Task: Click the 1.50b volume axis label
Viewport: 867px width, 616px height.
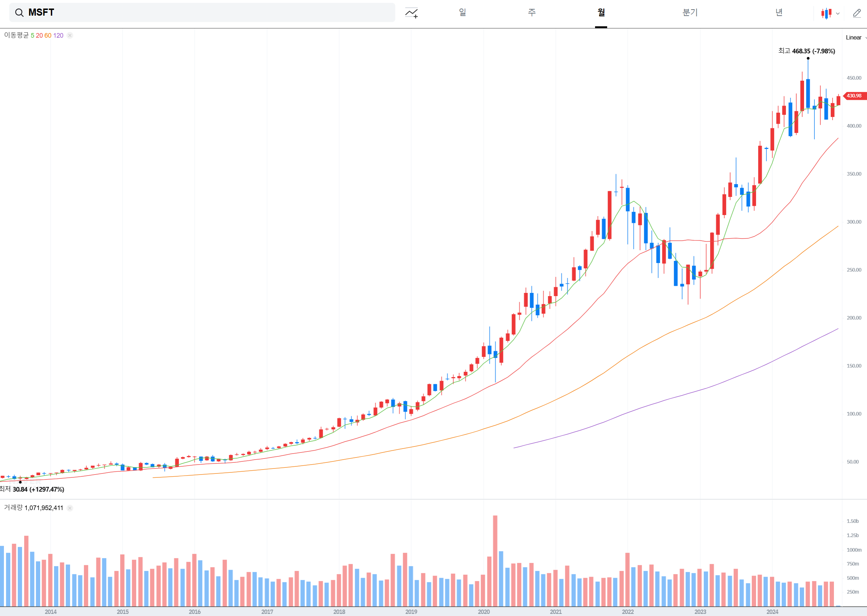Action: pos(853,521)
